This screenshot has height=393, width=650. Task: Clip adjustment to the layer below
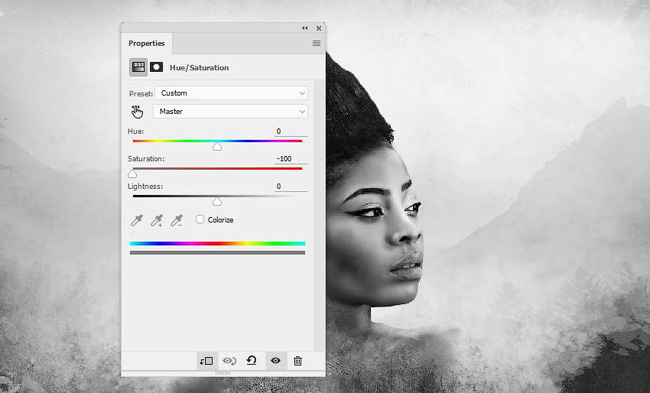206,361
